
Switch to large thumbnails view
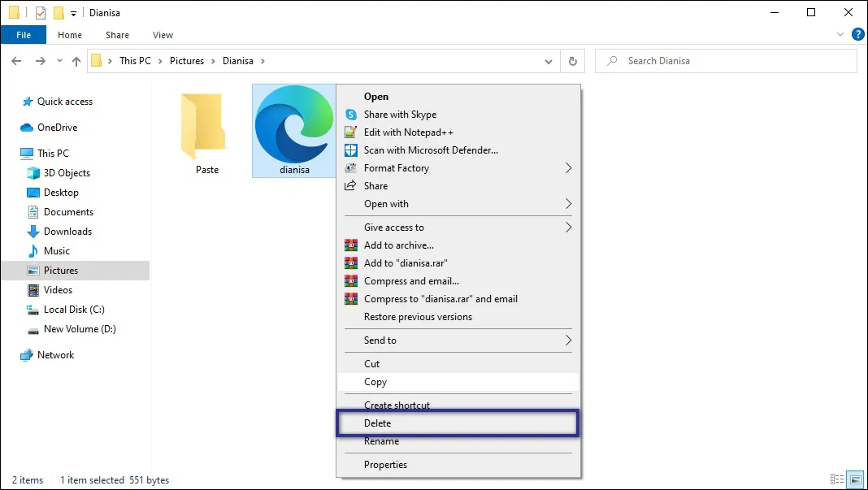pos(854,479)
